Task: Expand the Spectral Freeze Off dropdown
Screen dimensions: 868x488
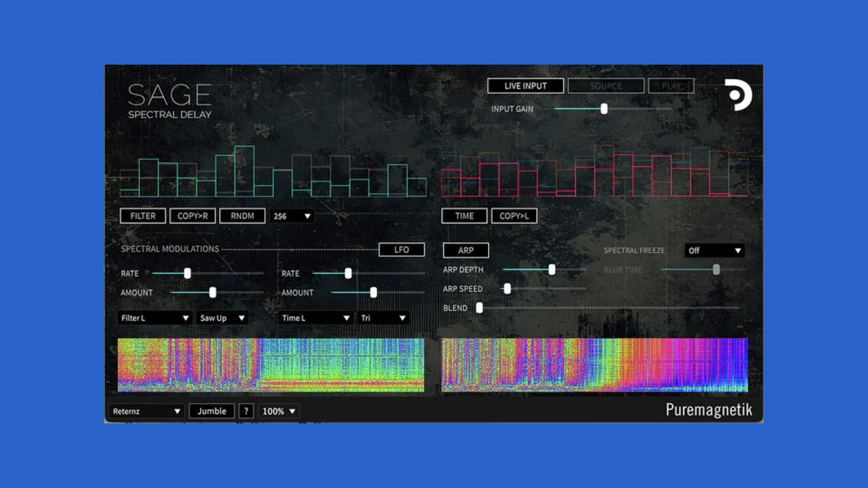Action: click(715, 250)
